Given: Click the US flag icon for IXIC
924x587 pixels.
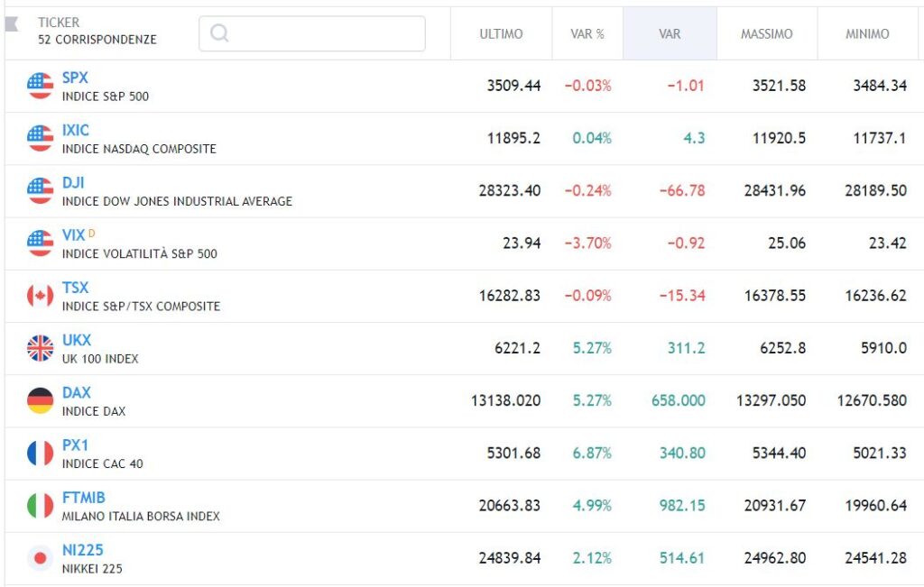Looking at the screenshot, I should 40,138.
